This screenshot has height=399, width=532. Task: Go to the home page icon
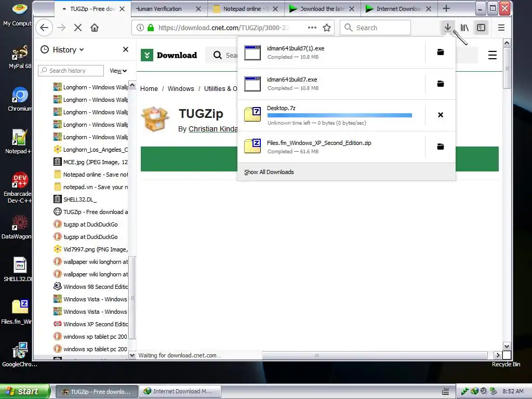[x=95, y=28]
